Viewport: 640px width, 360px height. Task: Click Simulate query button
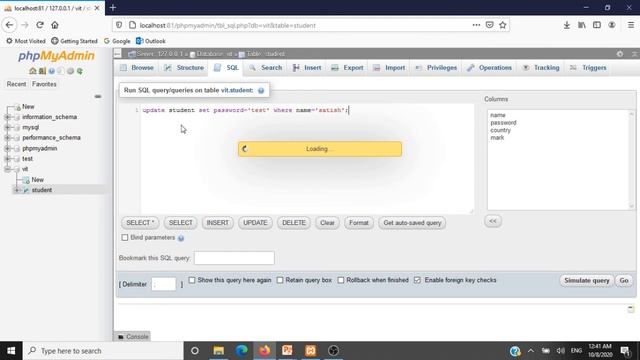587,280
